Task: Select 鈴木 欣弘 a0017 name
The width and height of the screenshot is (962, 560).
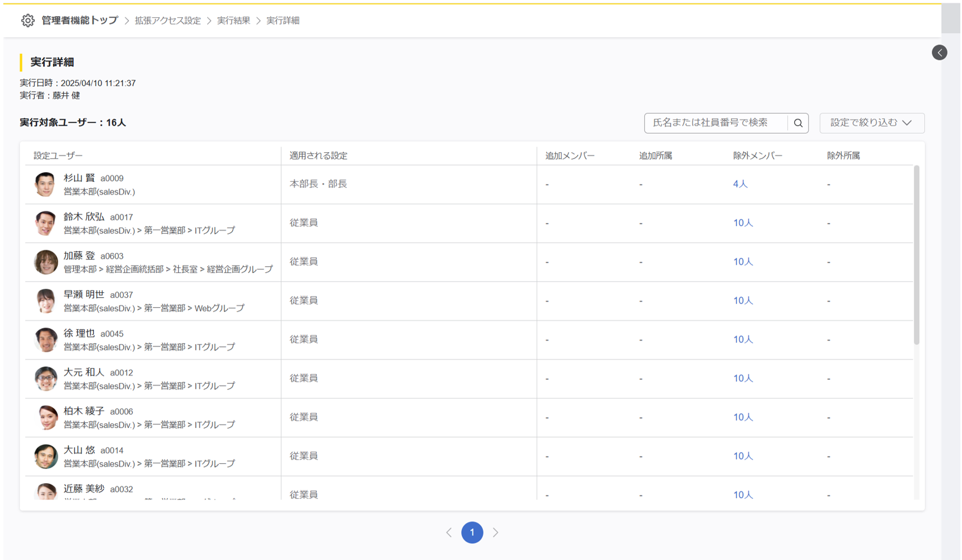Action: point(98,216)
